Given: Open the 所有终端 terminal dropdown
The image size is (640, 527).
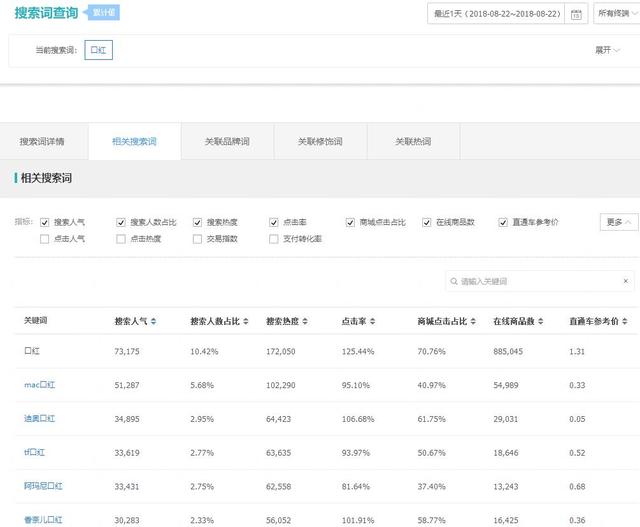Looking at the screenshot, I should [617, 13].
